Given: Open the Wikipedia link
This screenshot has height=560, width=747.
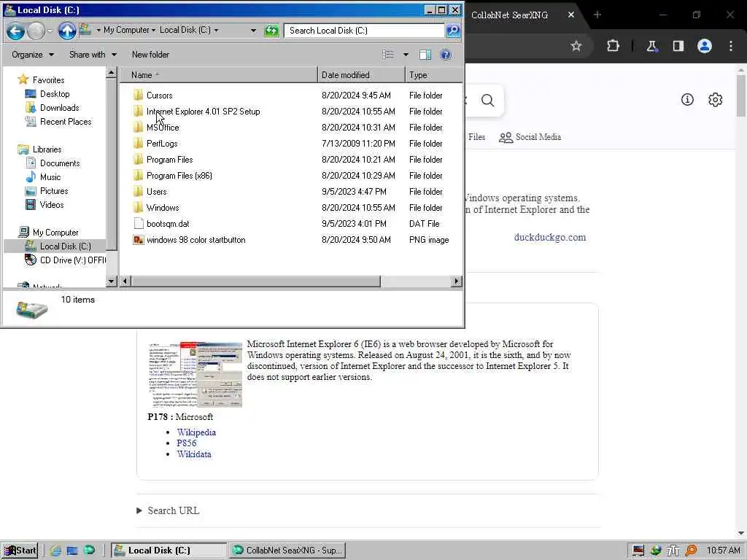Looking at the screenshot, I should (196, 432).
